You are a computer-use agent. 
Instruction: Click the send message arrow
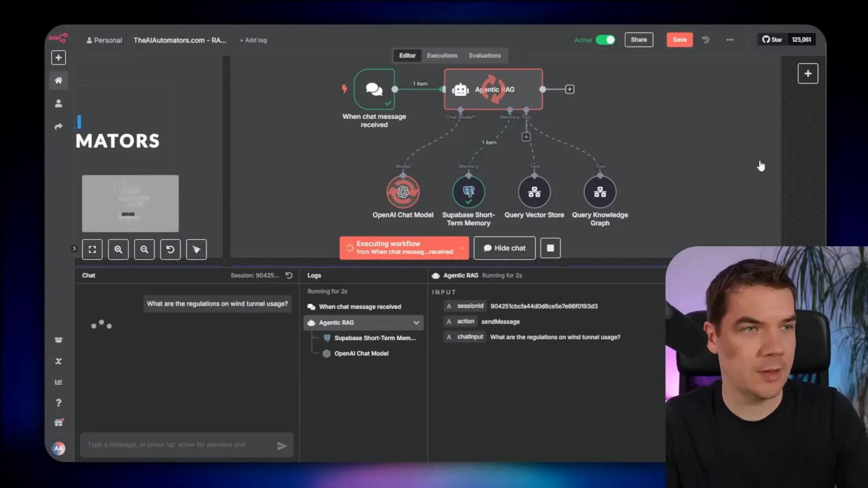[282, 446]
